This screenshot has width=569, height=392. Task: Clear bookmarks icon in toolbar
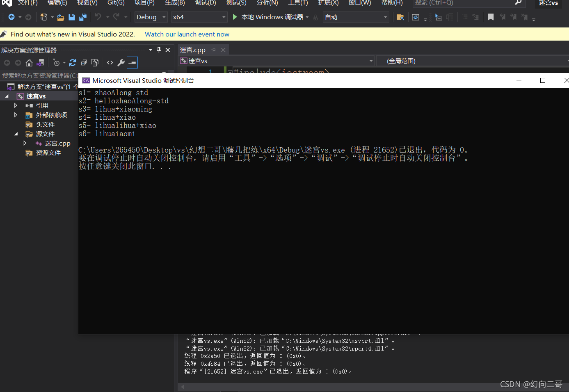point(524,17)
